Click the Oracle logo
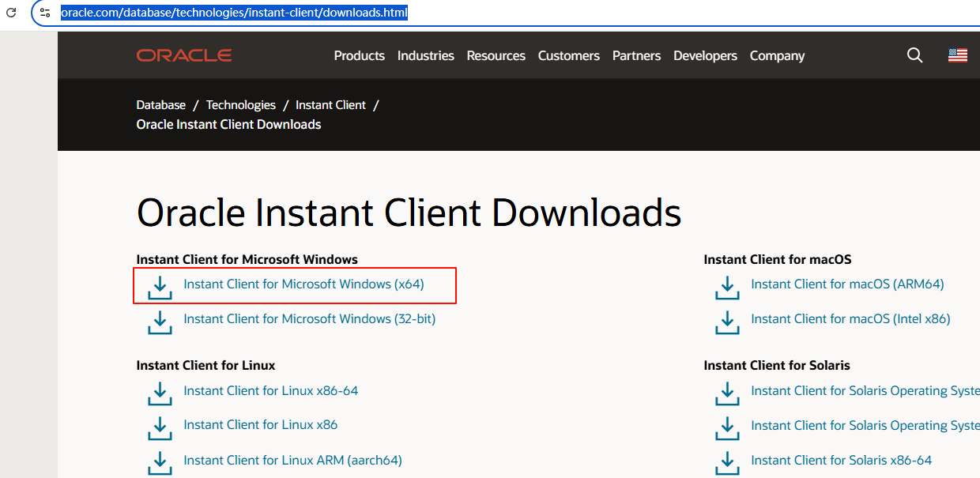The image size is (980, 478). (x=184, y=55)
